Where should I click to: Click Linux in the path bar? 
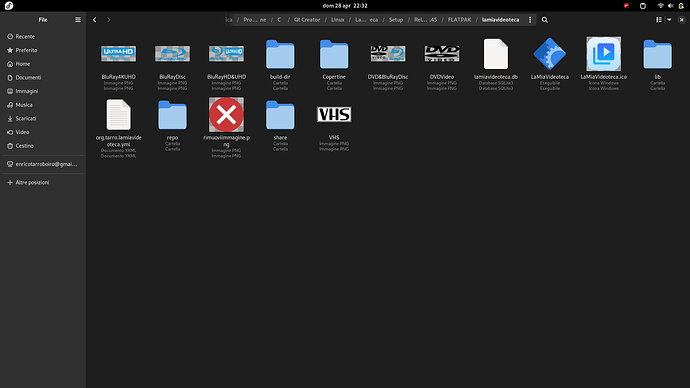click(338, 20)
